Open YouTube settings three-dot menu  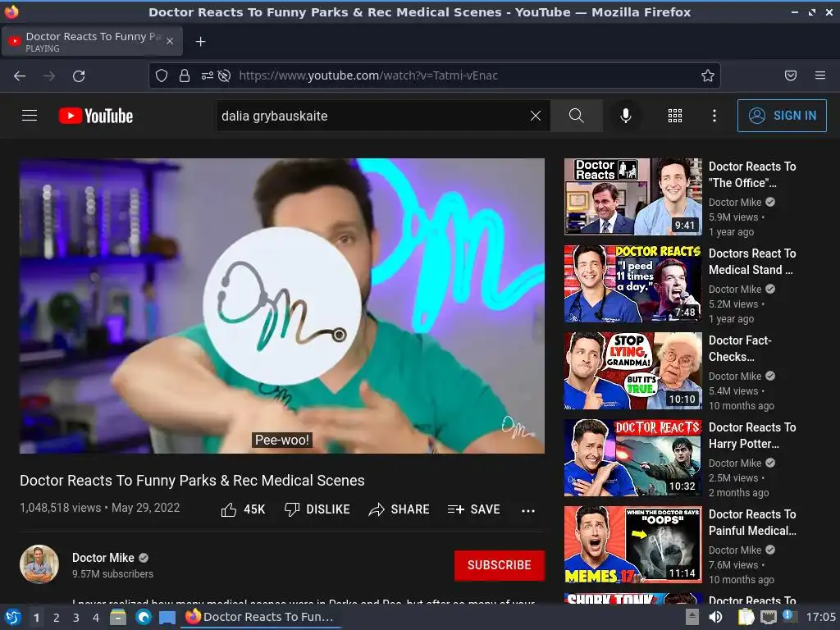[714, 116]
